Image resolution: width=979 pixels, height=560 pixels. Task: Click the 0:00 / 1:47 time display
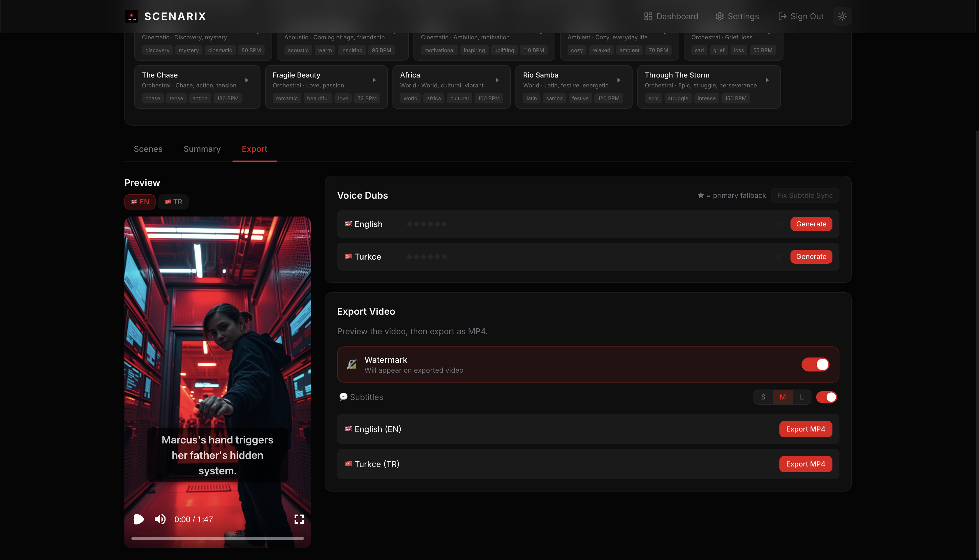click(193, 519)
